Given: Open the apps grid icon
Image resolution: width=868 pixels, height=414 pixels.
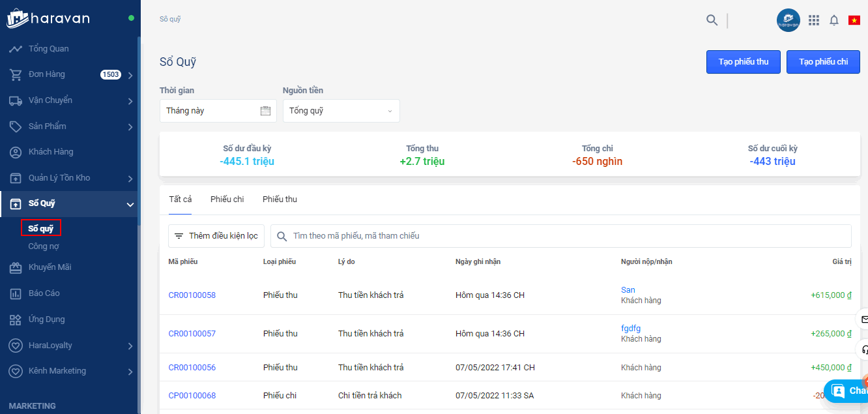Looking at the screenshot, I should (813, 20).
